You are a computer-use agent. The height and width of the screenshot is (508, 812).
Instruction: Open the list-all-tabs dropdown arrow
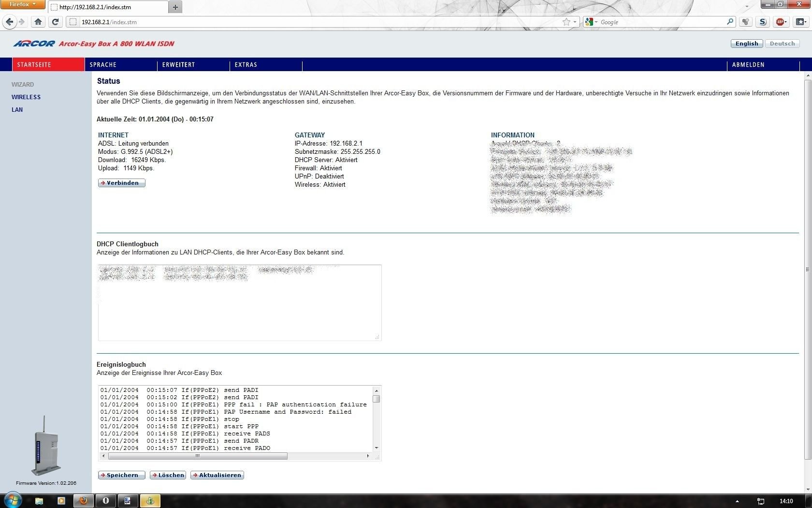click(747, 7)
